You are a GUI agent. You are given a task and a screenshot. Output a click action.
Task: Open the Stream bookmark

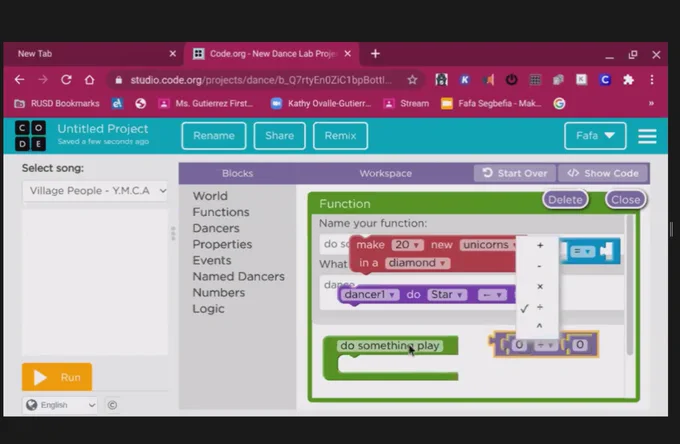pyautogui.click(x=407, y=104)
